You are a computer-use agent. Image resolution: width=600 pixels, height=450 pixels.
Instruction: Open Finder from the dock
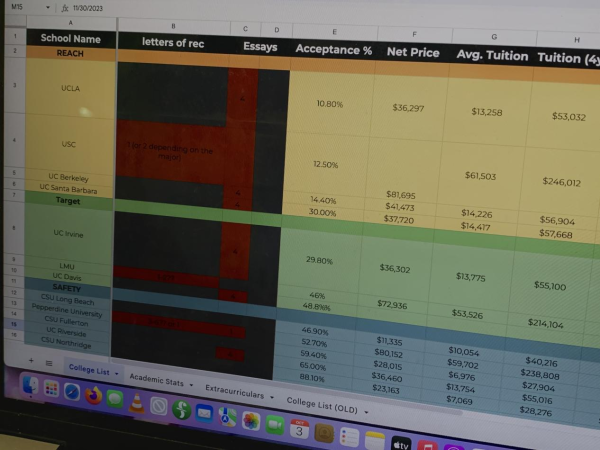click(30, 385)
